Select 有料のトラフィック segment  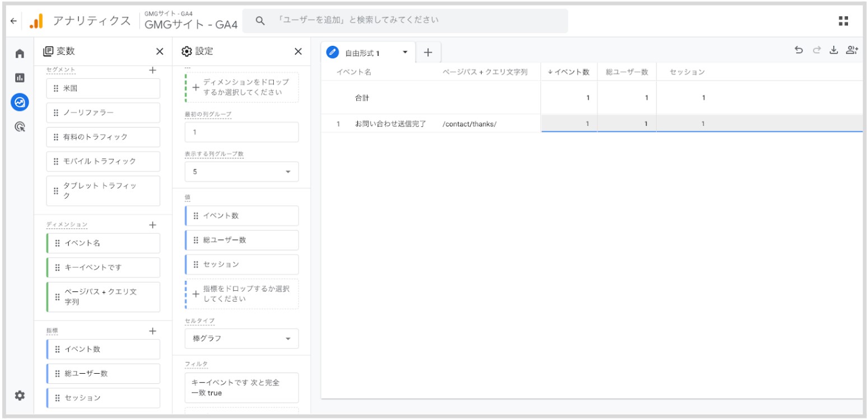coord(103,137)
